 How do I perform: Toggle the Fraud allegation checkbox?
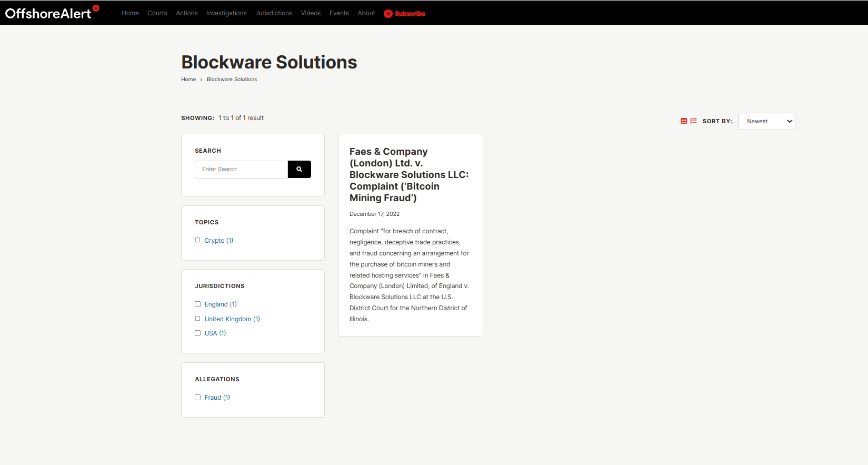(198, 398)
